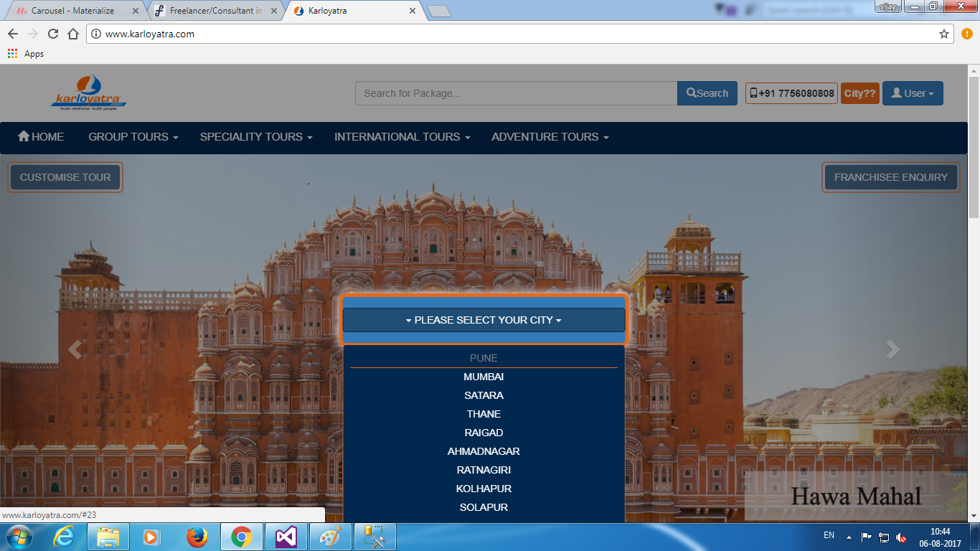Viewport: 980px width, 551px height.
Task: Open the User account dropdown
Action: (x=912, y=93)
